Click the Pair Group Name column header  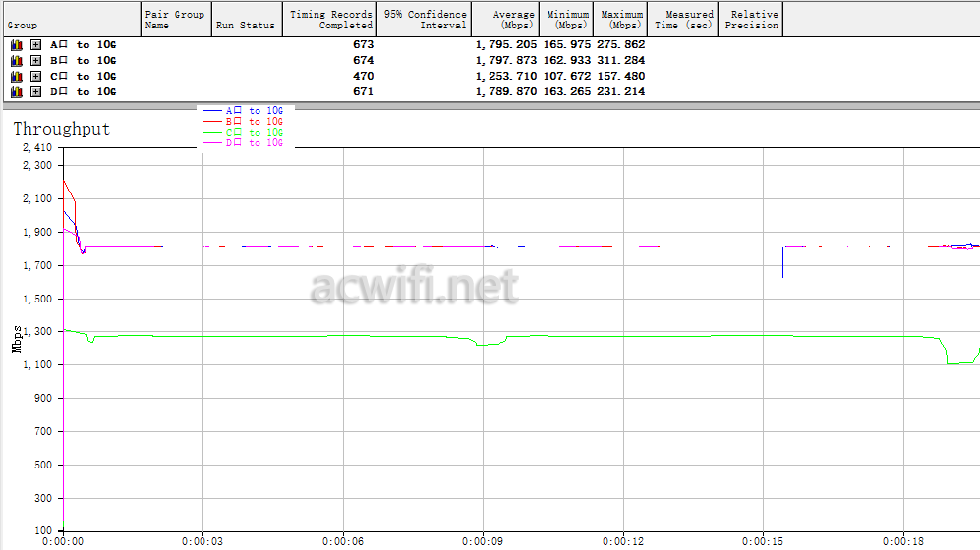point(176,20)
